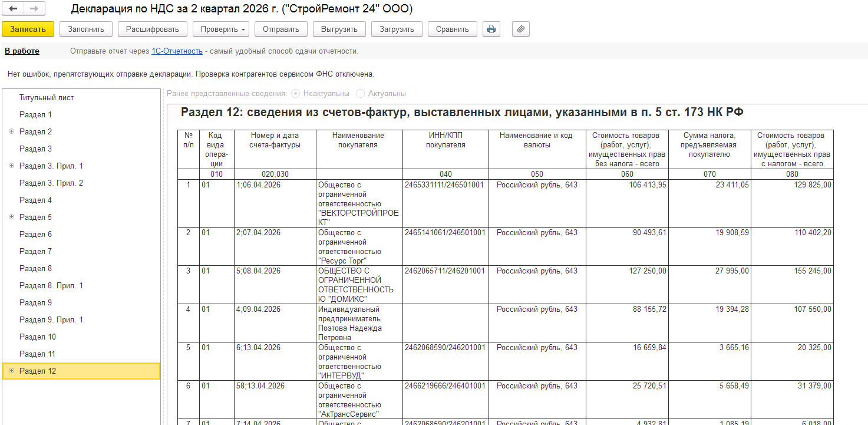Go back with the left arrow

pyautogui.click(x=13, y=9)
